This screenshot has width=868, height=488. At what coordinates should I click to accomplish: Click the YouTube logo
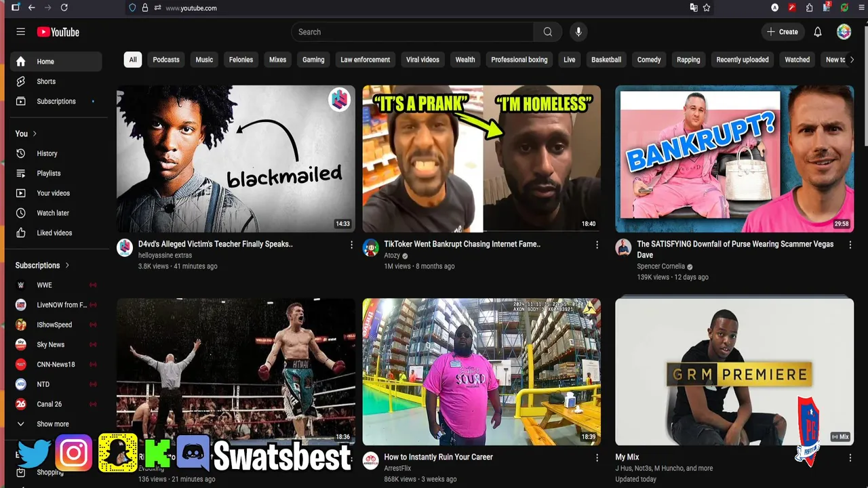tap(58, 32)
